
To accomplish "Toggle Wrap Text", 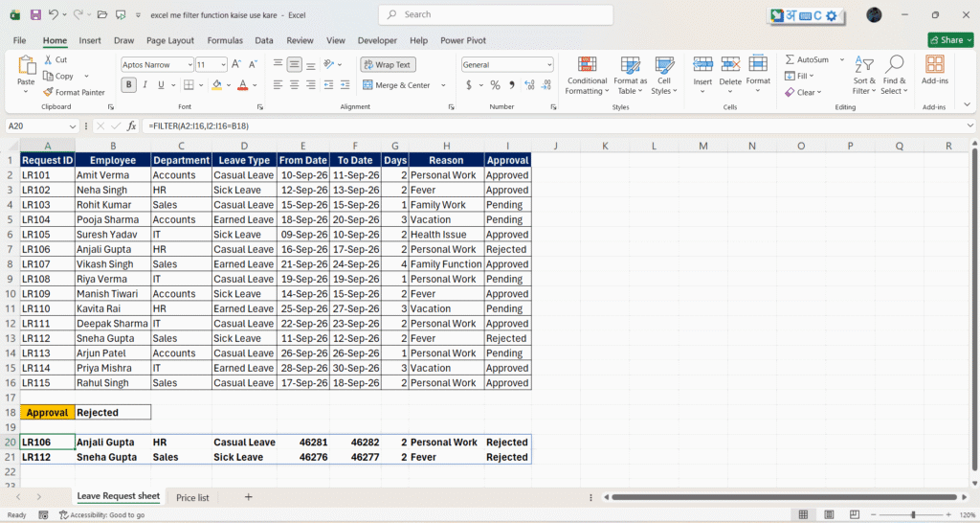I will [388, 64].
